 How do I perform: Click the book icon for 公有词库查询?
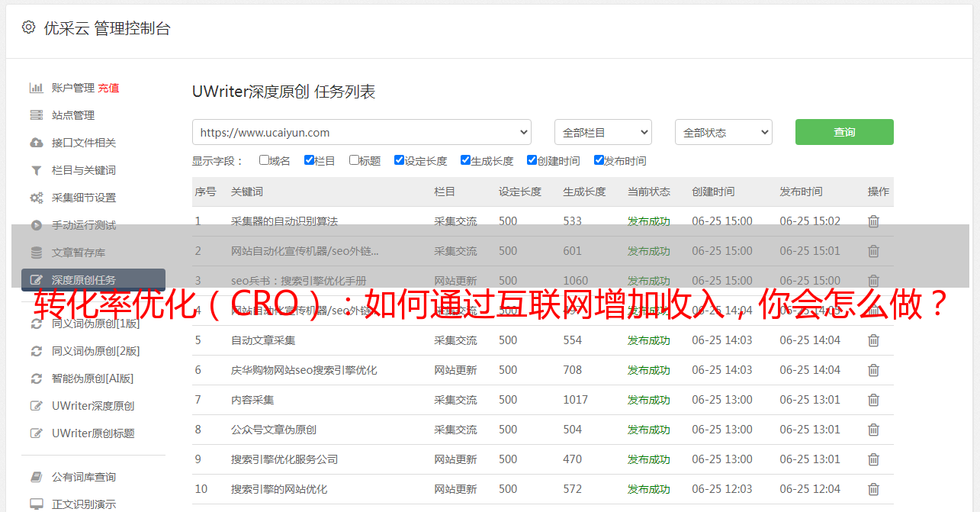coord(36,477)
